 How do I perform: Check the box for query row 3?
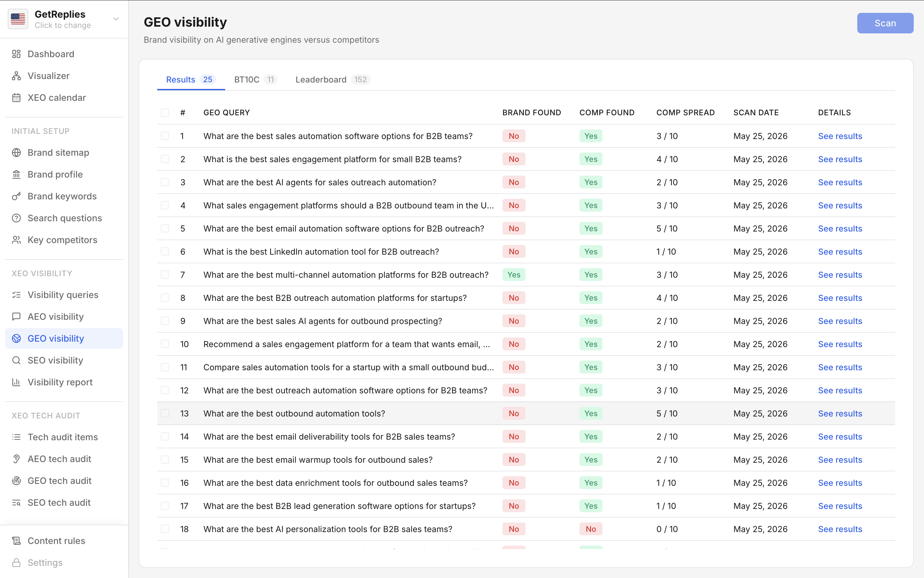(165, 182)
